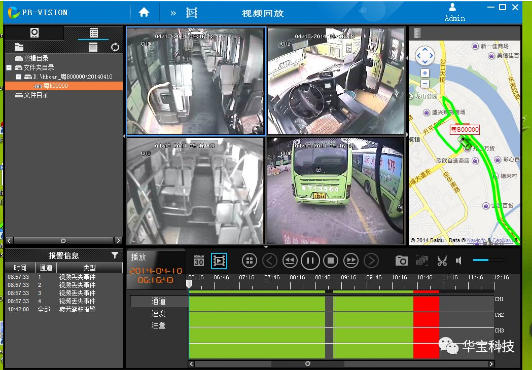532x370 pixels.
Task: Take a snapshot with the camera icon
Action: coord(401,260)
